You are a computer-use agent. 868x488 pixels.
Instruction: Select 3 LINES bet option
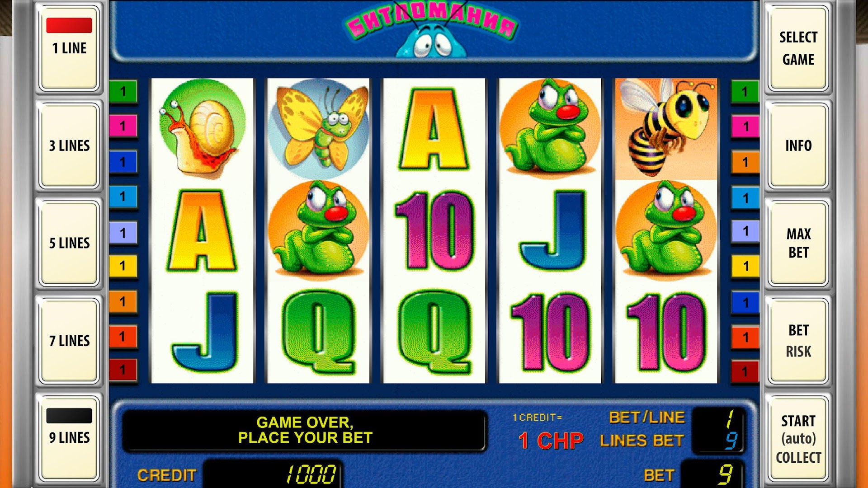pyautogui.click(x=69, y=145)
